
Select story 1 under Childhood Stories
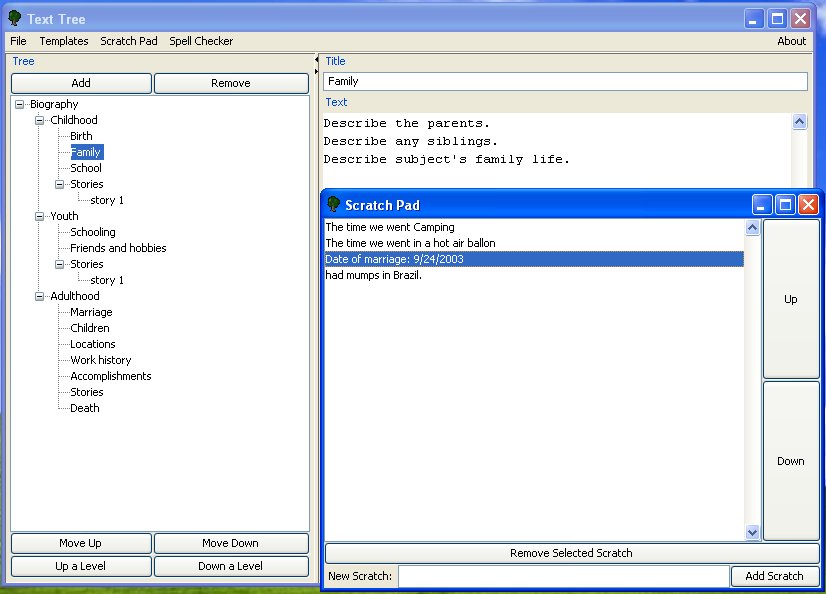(107, 200)
